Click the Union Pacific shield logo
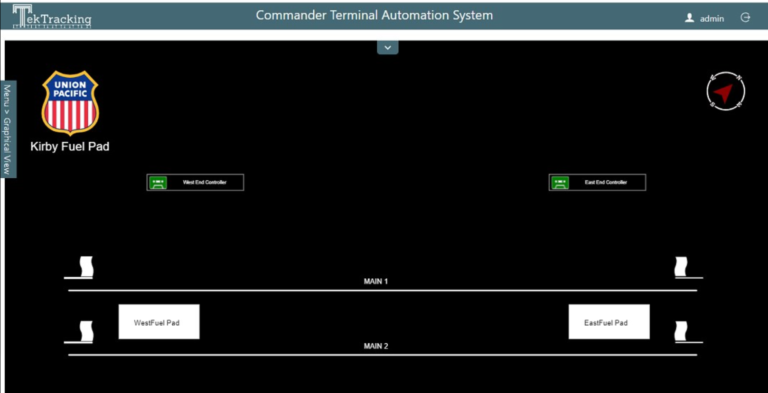Screen dimensions: 768x393 pos(70,102)
